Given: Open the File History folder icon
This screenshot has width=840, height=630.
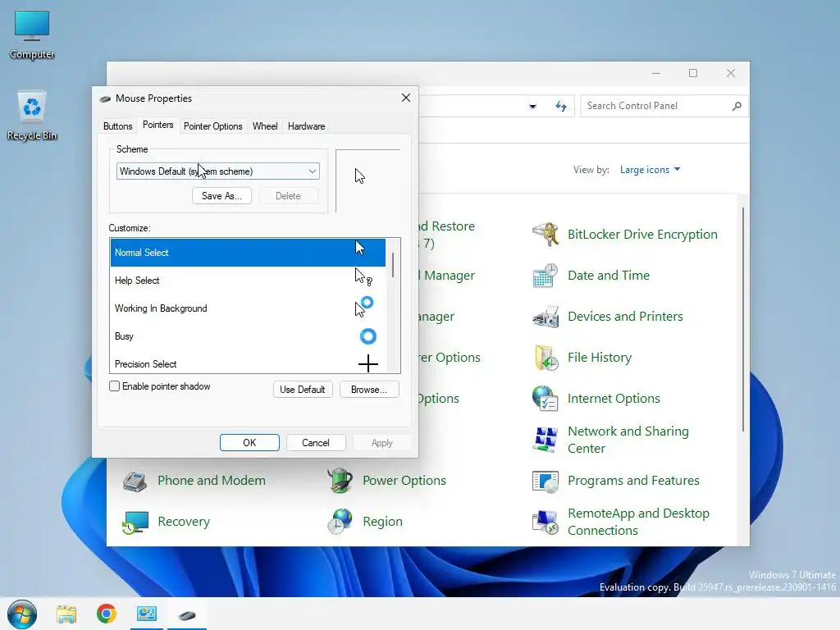Looking at the screenshot, I should coord(546,358).
